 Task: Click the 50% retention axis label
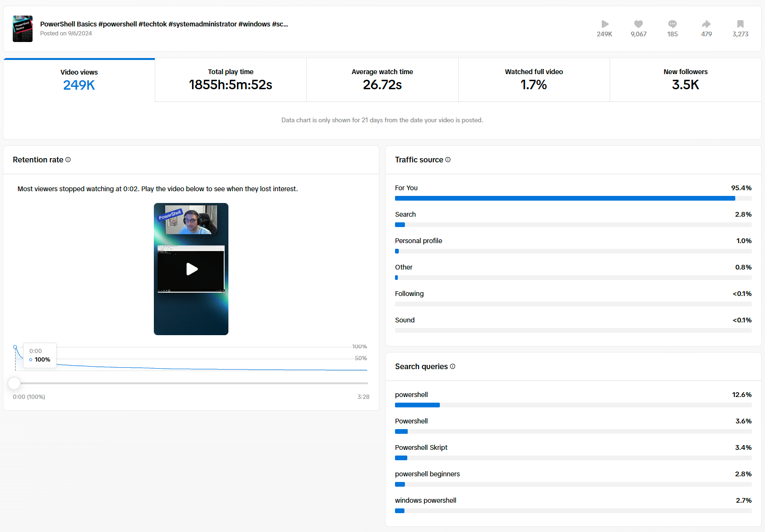coord(361,358)
